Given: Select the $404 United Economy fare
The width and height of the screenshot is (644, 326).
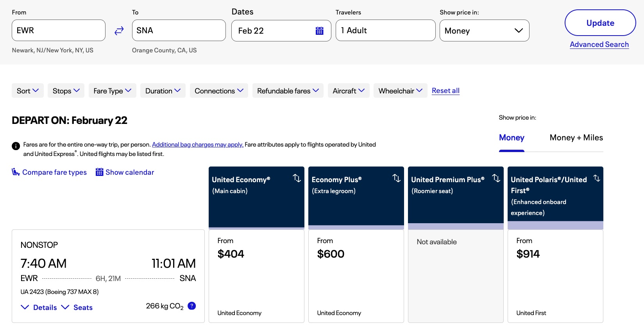Looking at the screenshot, I should point(256,276).
